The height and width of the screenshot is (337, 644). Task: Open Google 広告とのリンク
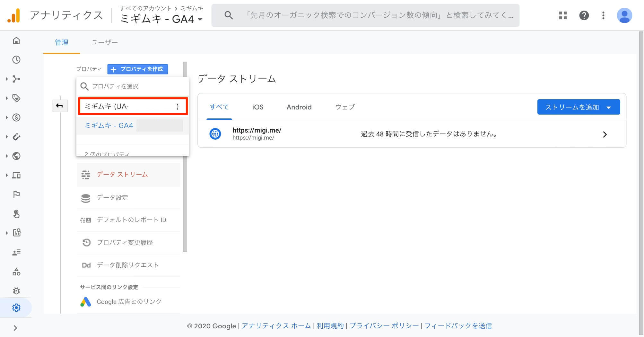point(128,302)
